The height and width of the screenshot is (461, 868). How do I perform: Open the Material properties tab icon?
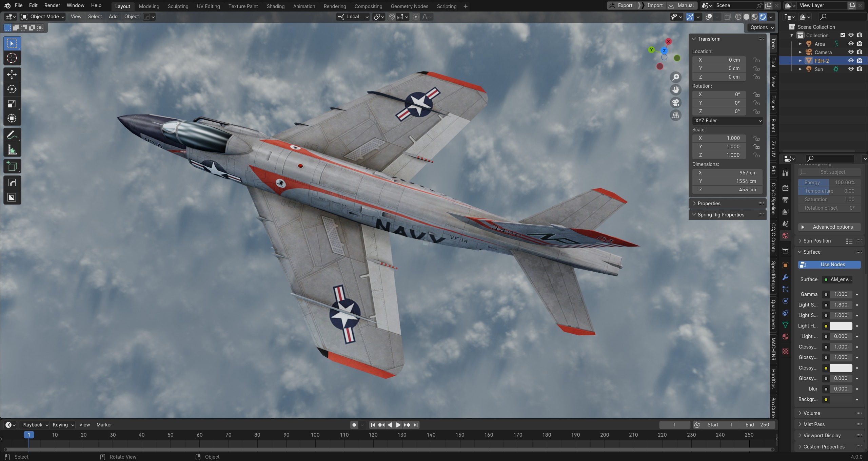point(785,336)
